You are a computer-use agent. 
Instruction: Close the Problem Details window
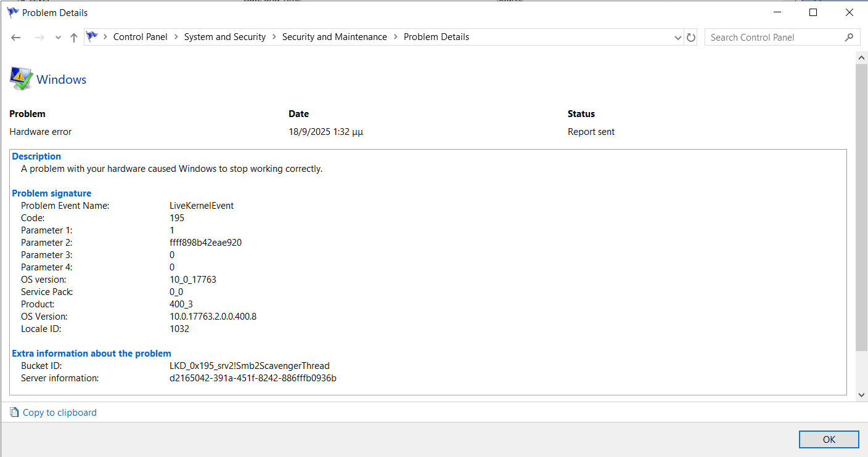coord(850,12)
